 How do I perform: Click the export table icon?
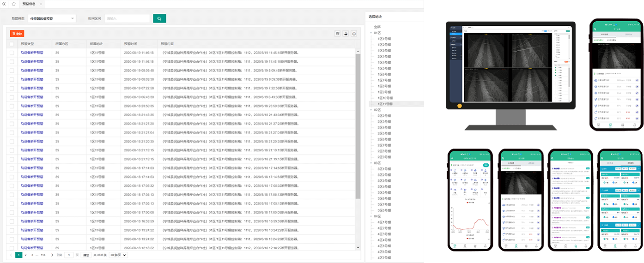346,34
